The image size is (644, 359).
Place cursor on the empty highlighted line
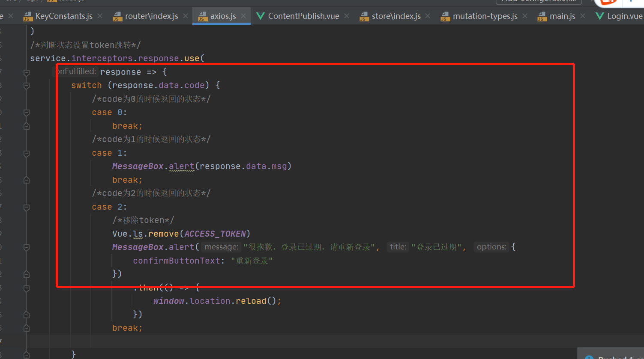[337, 341]
